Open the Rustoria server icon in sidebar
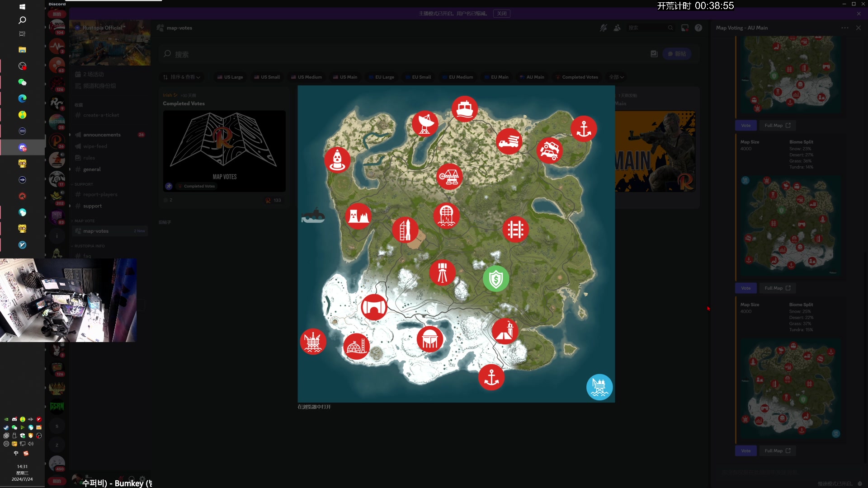 (57, 122)
